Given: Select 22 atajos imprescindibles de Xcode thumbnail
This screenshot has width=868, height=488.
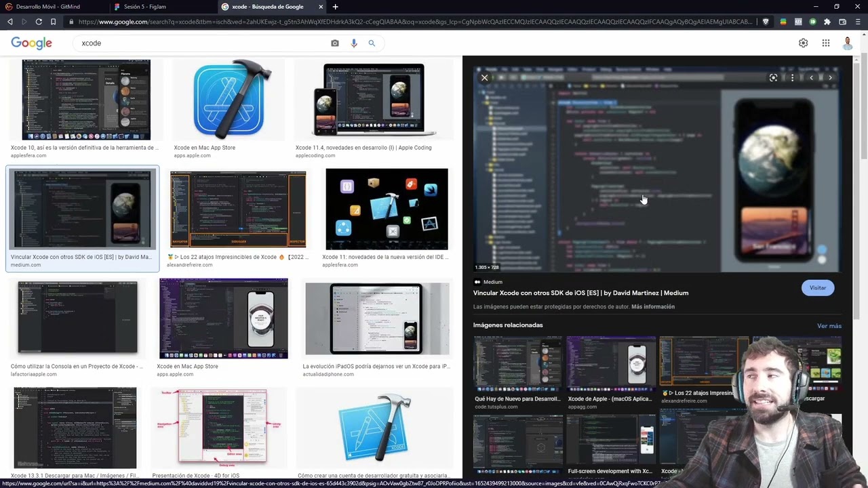Looking at the screenshot, I should (238, 209).
